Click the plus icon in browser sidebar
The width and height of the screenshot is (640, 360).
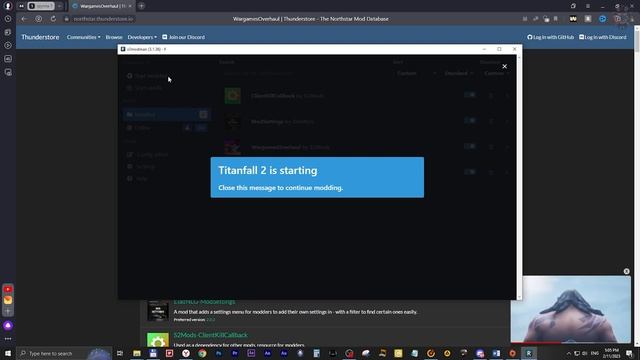coord(8,311)
